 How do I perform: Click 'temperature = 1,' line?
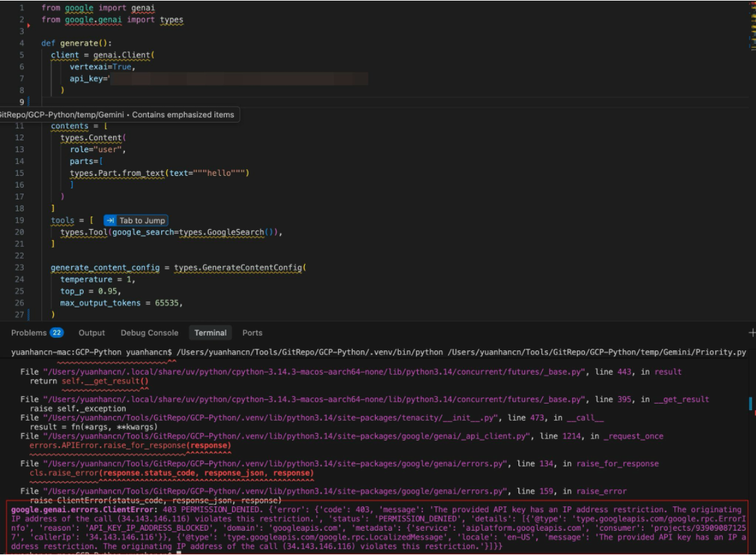point(98,279)
